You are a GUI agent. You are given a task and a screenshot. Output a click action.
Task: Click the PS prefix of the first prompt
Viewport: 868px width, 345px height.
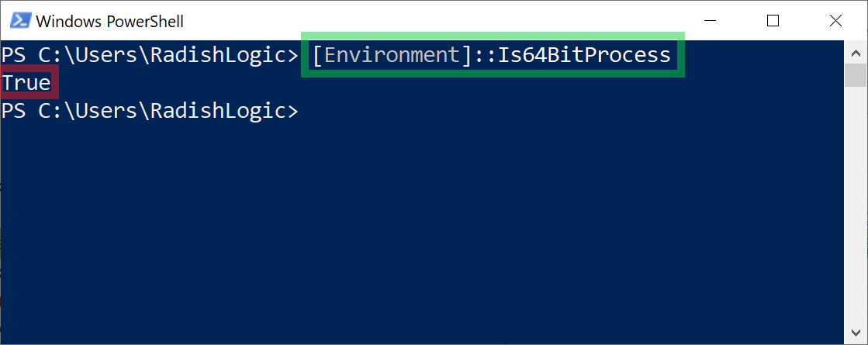[x=14, y=55]
